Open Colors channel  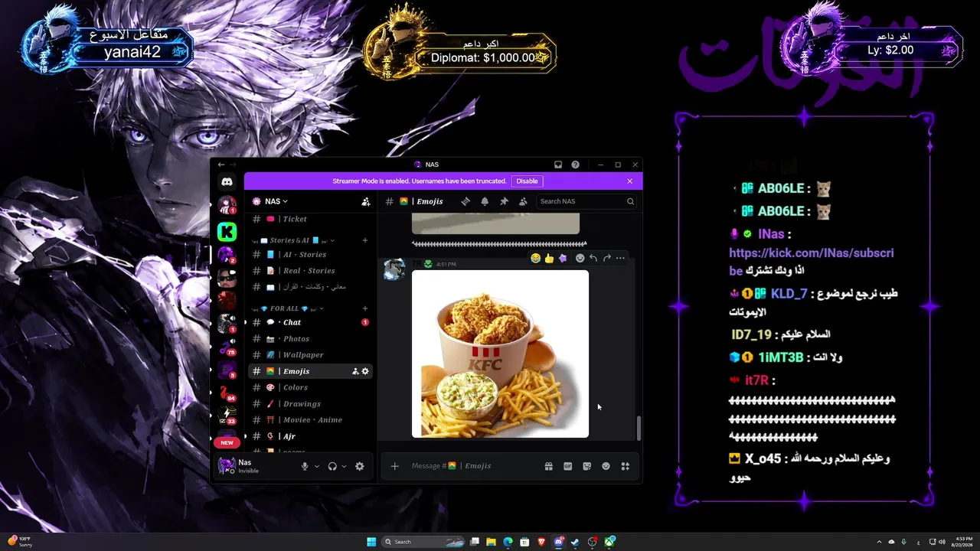click(x=311, y=387)
